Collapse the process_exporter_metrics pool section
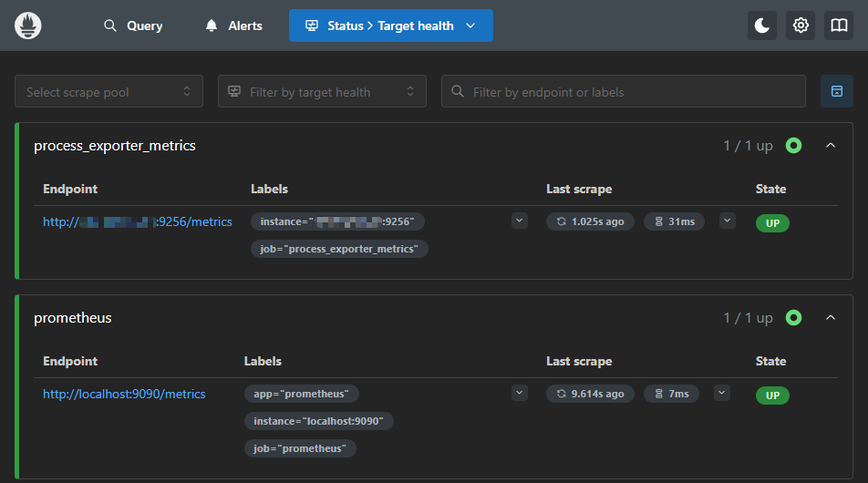The image size is (868, 483). (x=831, y=146)
